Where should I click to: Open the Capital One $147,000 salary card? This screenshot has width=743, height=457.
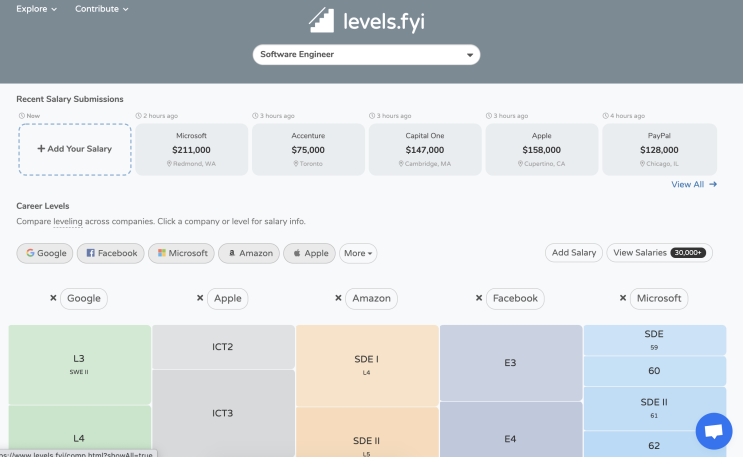[x=425, y=149]
